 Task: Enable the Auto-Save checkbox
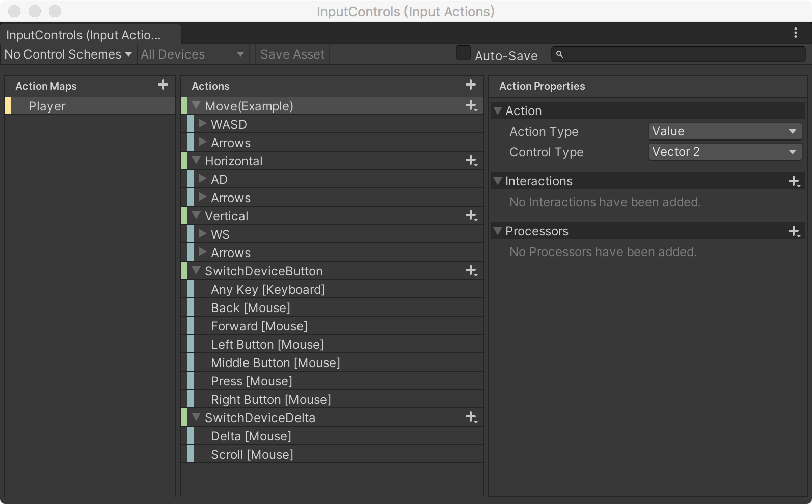(x=463, y=53)
